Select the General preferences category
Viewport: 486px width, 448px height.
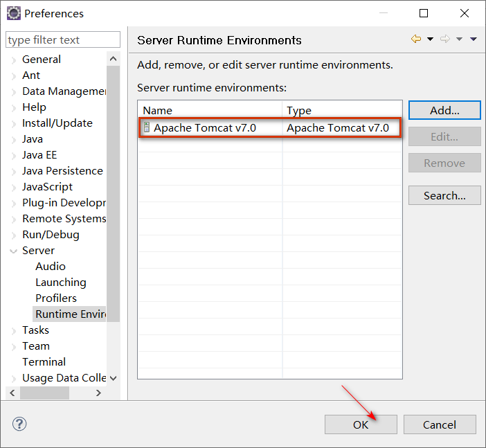[42, 60]
